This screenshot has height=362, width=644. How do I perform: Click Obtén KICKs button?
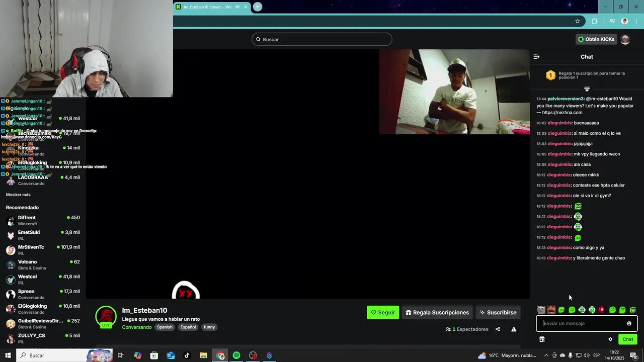coord(596,39)
